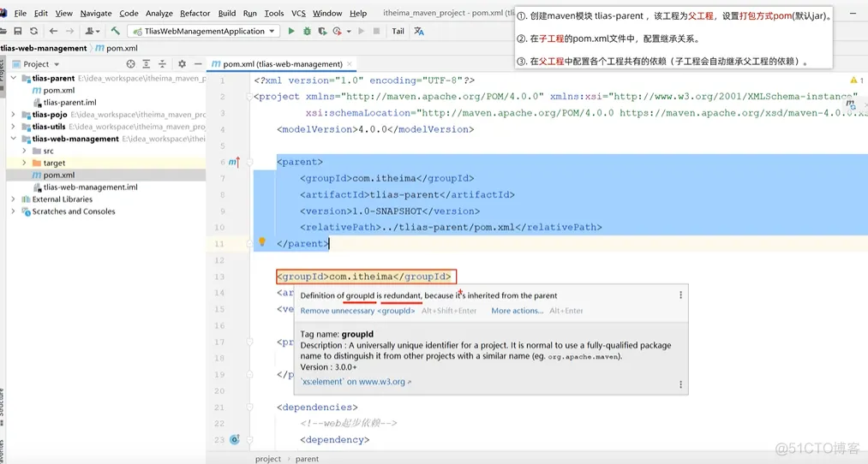Select pom.xml under tlias-web-management

54,175
